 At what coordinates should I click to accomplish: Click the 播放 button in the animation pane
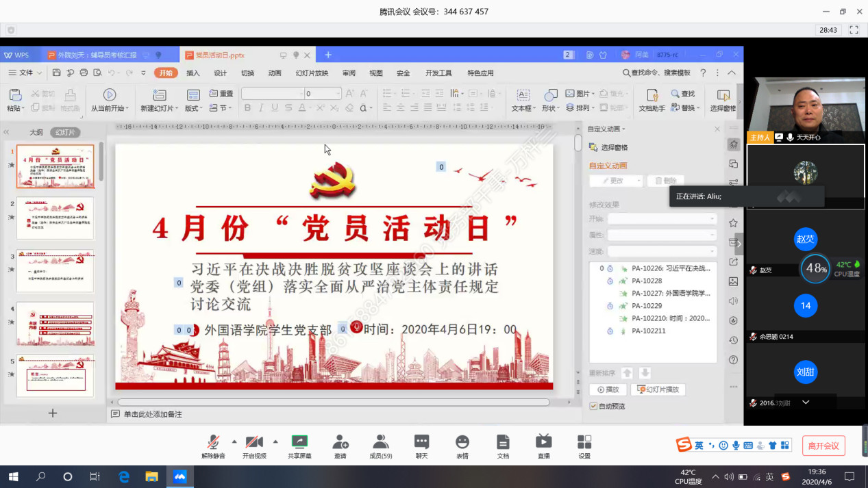[608, 389]
